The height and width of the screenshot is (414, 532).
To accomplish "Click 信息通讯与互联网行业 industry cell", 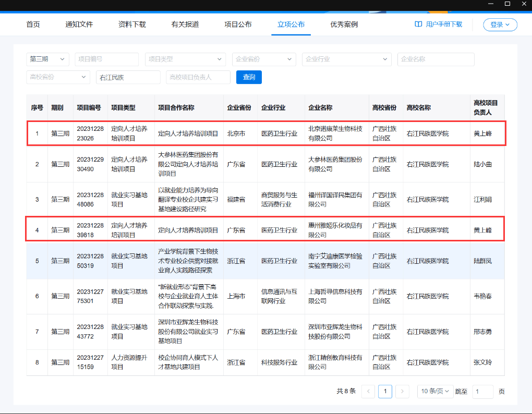I will pyautogui.click(x=279, y=296).
